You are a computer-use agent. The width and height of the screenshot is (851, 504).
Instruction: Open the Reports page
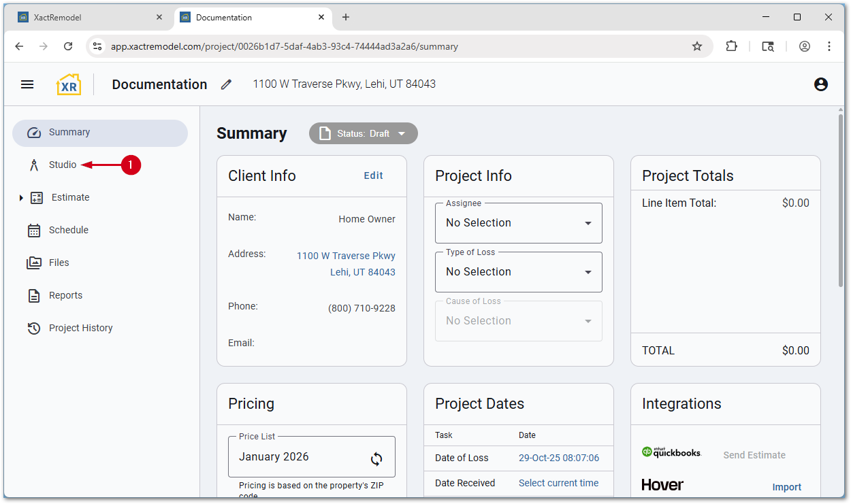[x=65, y=295]
